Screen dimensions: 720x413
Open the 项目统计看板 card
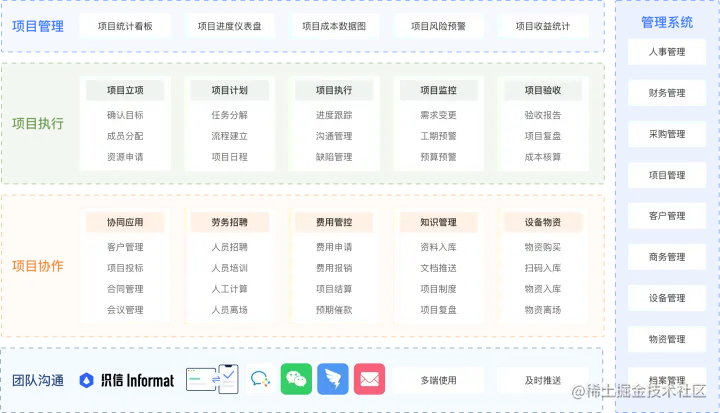pos(125,26)
